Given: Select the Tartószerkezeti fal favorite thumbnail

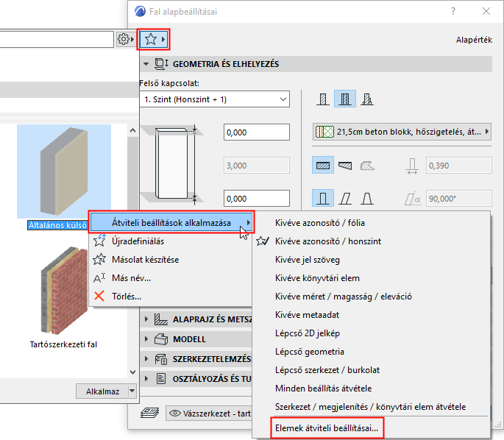Looking at the screenshot, I should point(64,291).
